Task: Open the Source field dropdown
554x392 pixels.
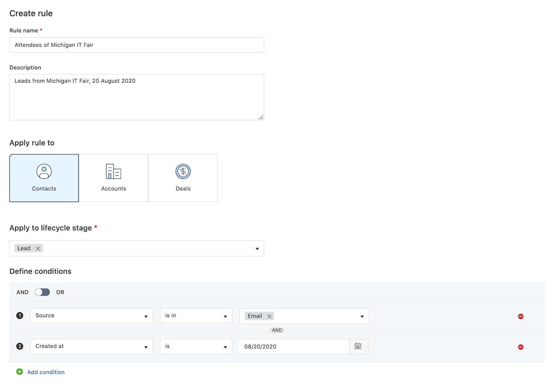Action: [91, 316]
